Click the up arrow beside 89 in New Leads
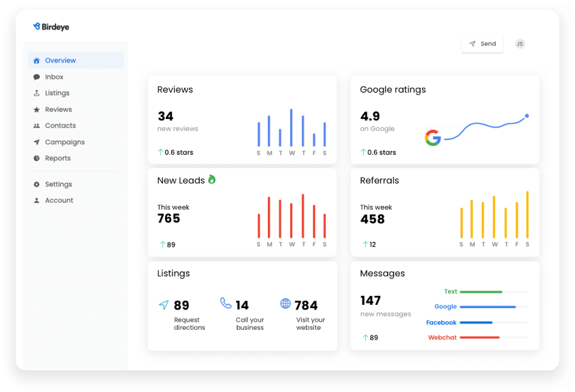 click(x=162, y=245)
